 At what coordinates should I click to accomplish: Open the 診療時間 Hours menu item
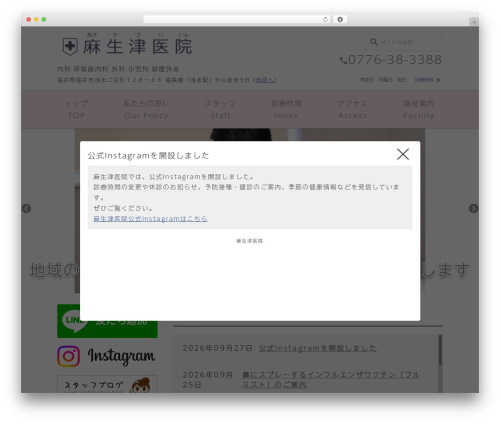pos(286,109)
